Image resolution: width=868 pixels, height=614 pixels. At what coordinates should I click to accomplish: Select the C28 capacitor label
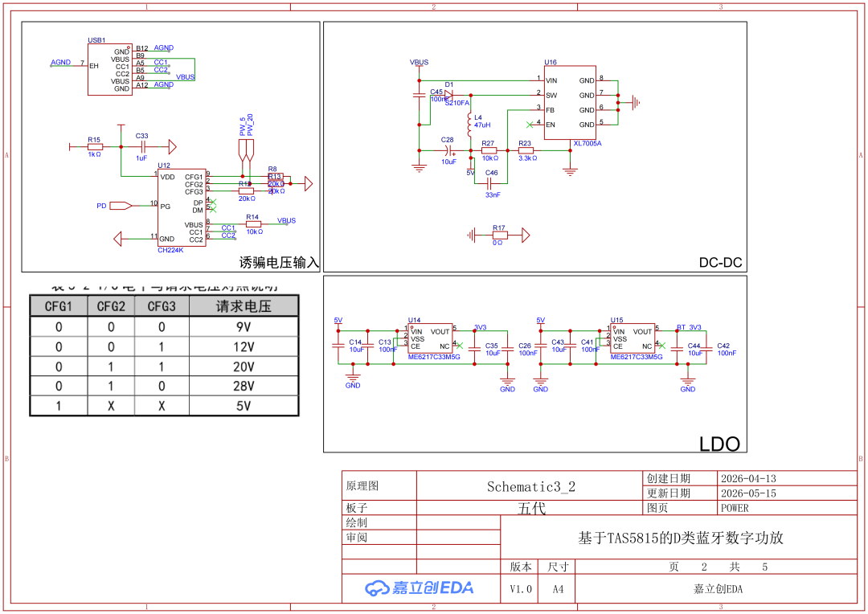(448, 140)
